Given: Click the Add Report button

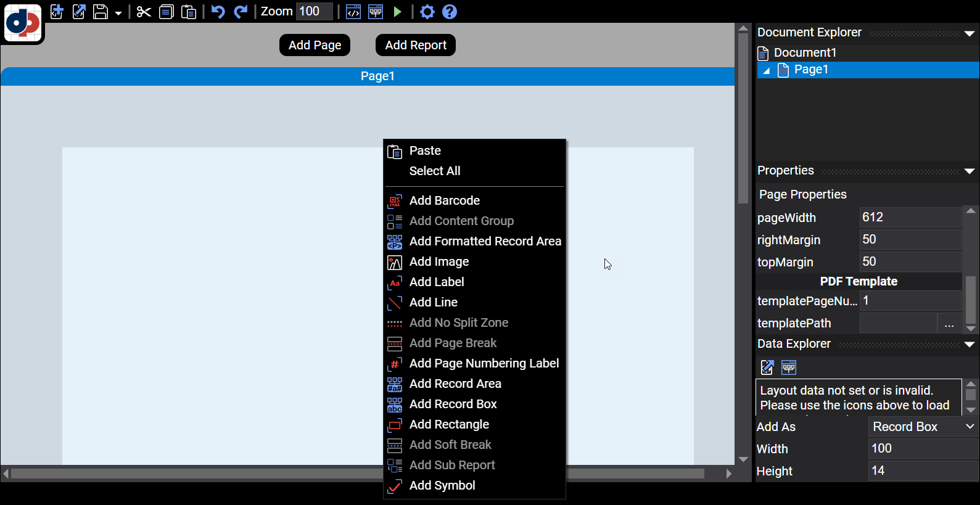Looking at the screenshot, I should pos(416,45).
